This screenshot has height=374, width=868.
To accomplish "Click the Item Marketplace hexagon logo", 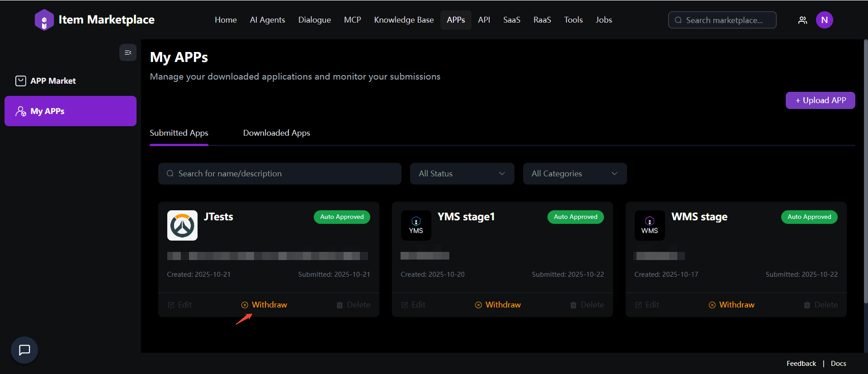I will click(44, 20).
